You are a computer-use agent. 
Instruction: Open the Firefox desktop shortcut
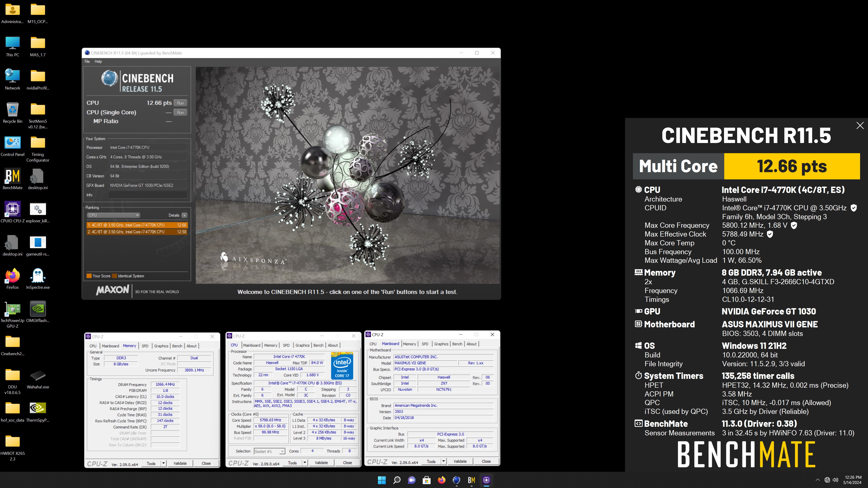(x=12, y=279)
